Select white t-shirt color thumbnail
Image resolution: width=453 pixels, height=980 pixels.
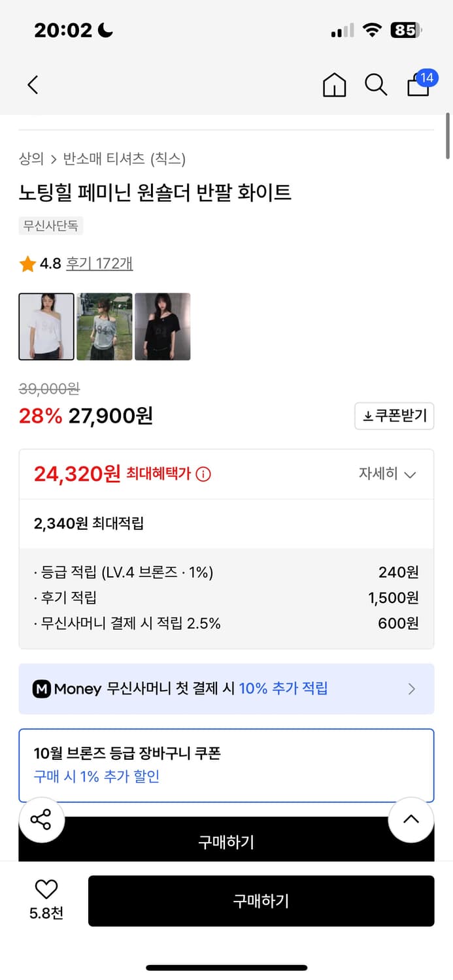coord(46,327)
